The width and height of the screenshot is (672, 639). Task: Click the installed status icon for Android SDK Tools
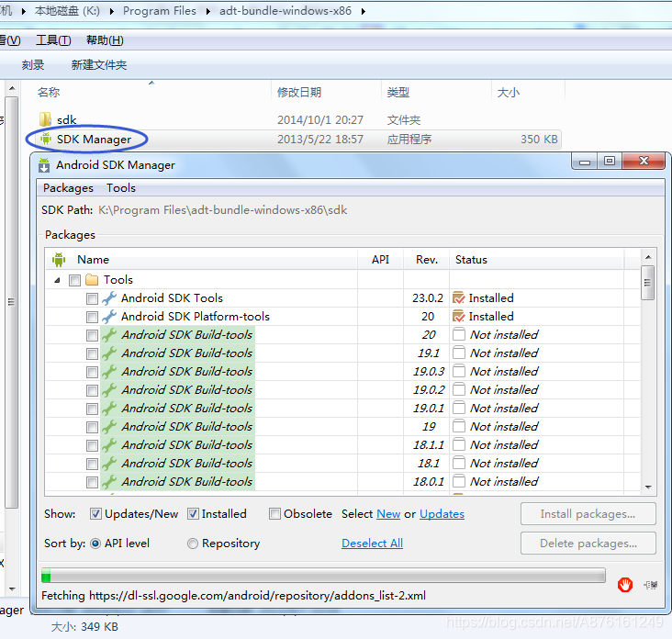click(459, 297)
